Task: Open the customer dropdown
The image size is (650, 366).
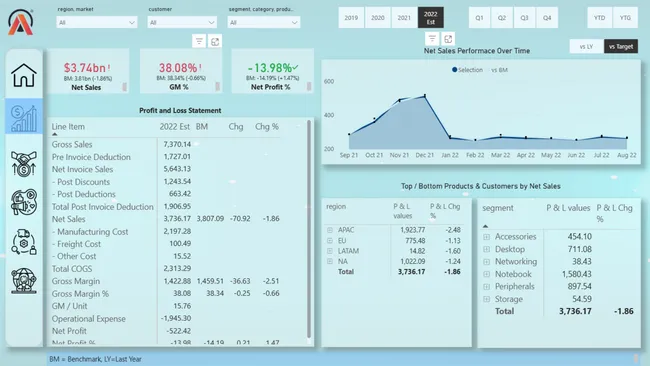Action: coord(182,22)
